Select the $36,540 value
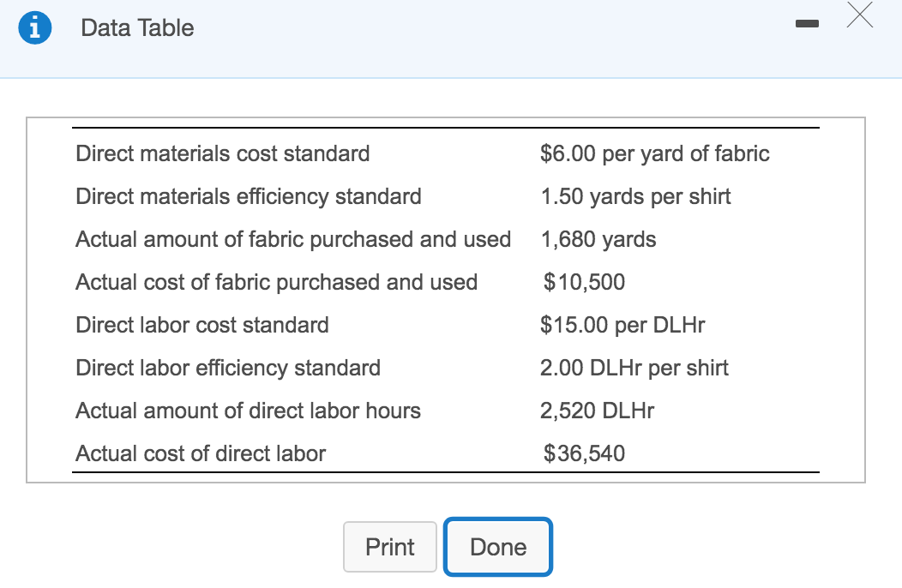The height and width of the screenshot is (588, 902). (x=583, y=453)
